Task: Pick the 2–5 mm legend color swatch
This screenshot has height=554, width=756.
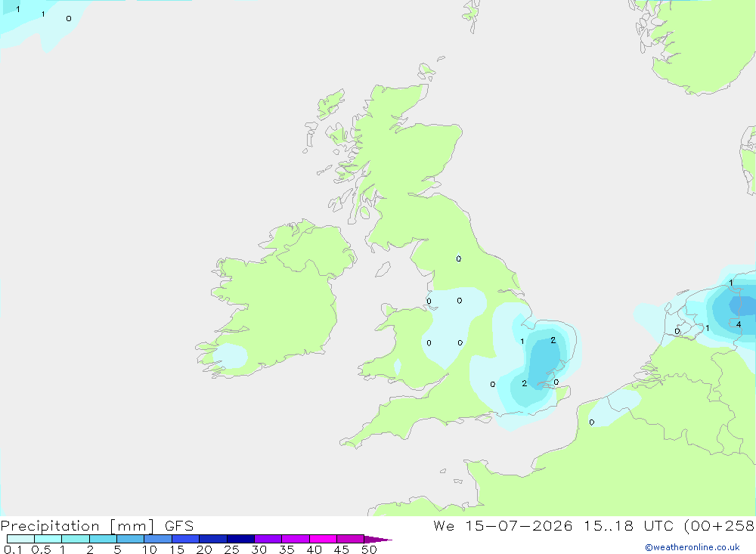Action: pyautogui.click(x=103, y=539)
